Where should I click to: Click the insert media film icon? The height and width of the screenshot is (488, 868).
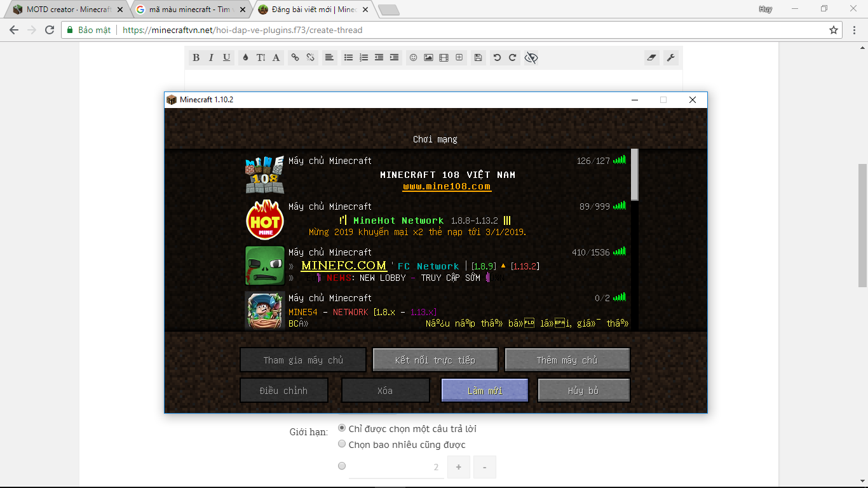click(444, 58)
